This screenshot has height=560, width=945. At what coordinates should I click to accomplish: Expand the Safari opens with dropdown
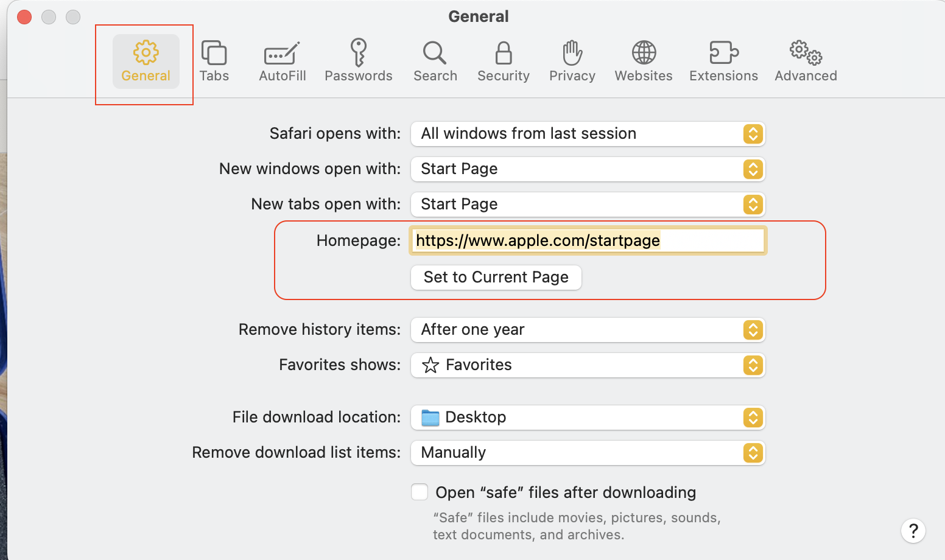(x=588, y=134)
